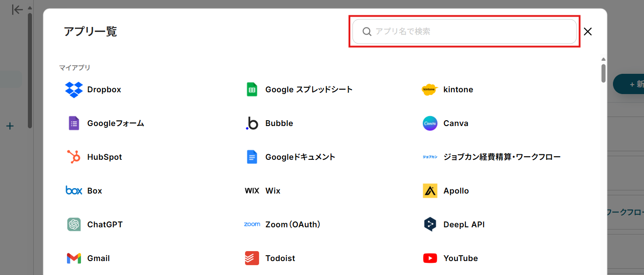Click the Canva round icon
This screenshot has height=275, width=644.
430,123
